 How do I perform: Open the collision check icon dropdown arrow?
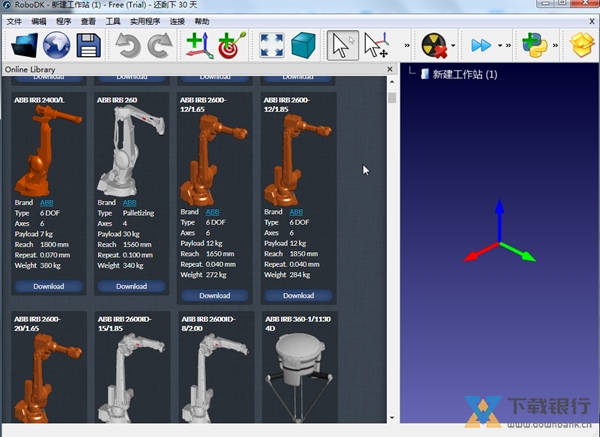pos(455,45)
